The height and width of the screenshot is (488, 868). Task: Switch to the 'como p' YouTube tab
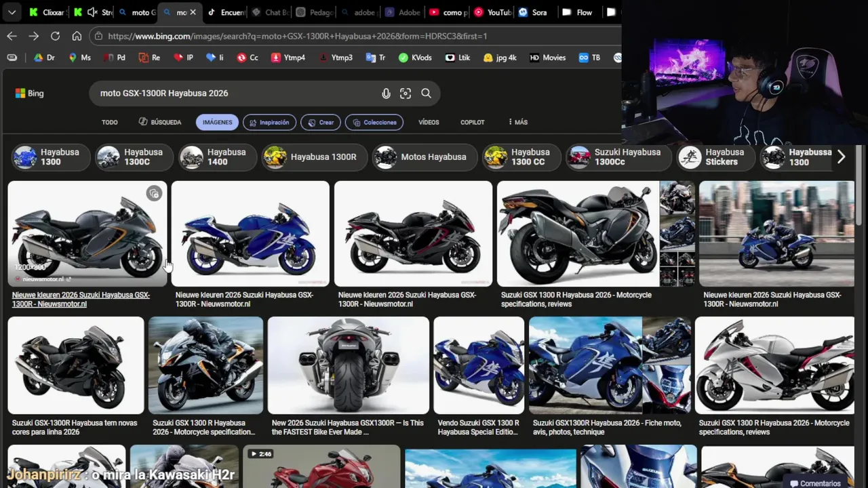pyautogui.click(x=448, y=12)
